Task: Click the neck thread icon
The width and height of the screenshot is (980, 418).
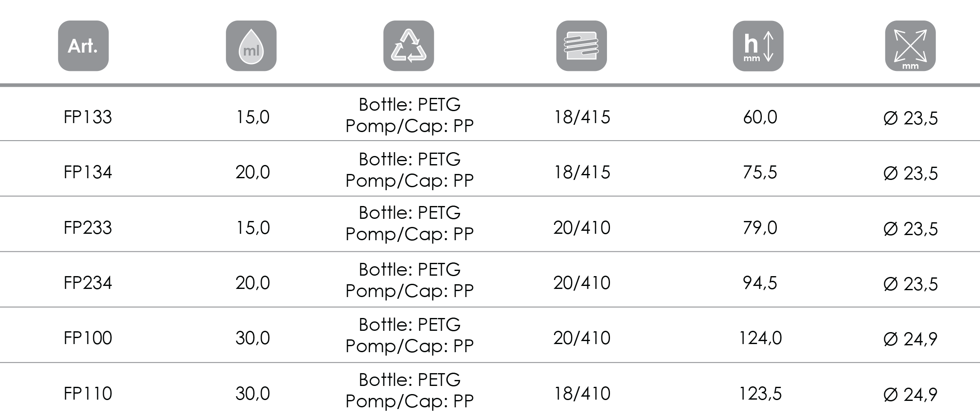Action: pos(581,46)
